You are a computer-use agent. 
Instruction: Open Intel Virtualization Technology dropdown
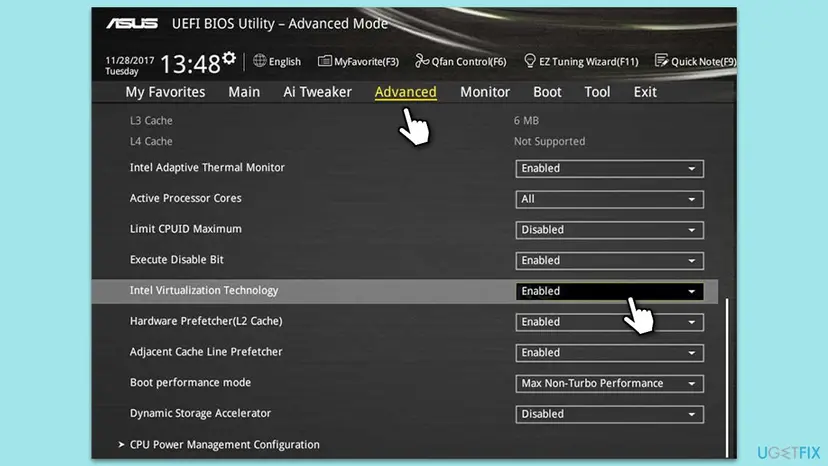point(609,291)
